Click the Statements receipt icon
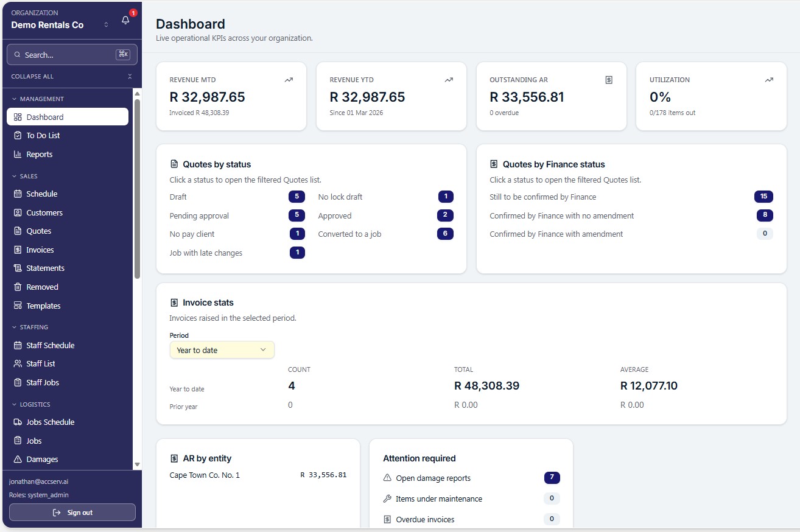This screenshot has height=532, width=800. point(18,268)
